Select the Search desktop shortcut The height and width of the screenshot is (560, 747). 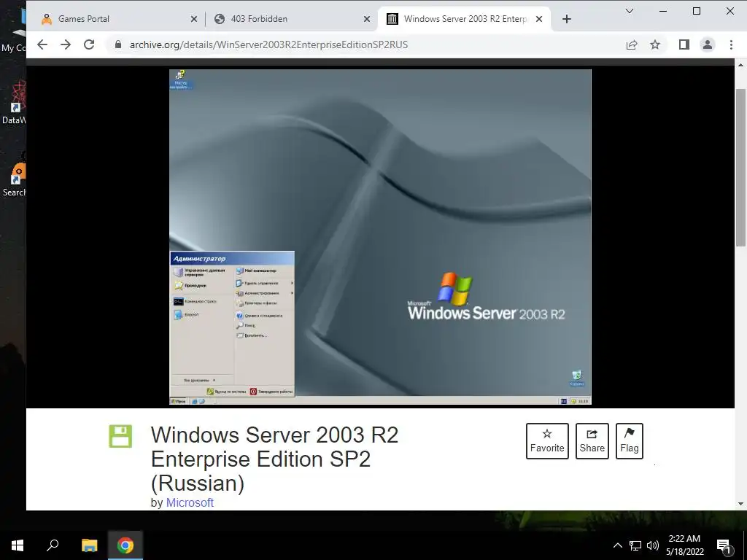coord(13,175)
